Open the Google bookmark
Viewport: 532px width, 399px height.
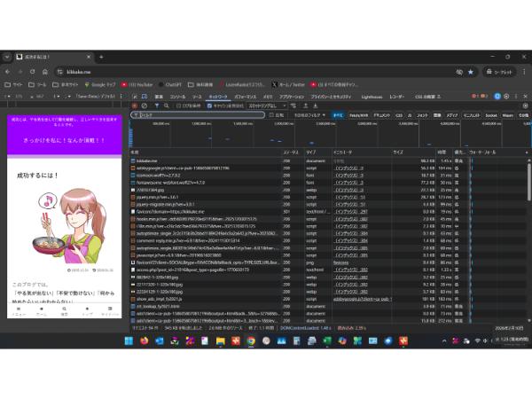[x=100, y=84]
